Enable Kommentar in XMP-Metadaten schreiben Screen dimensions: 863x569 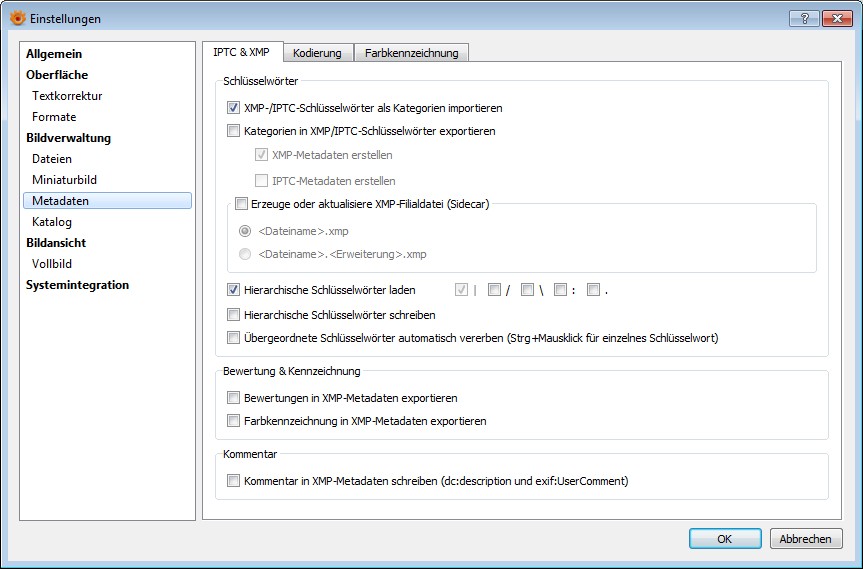click(233, 481)
